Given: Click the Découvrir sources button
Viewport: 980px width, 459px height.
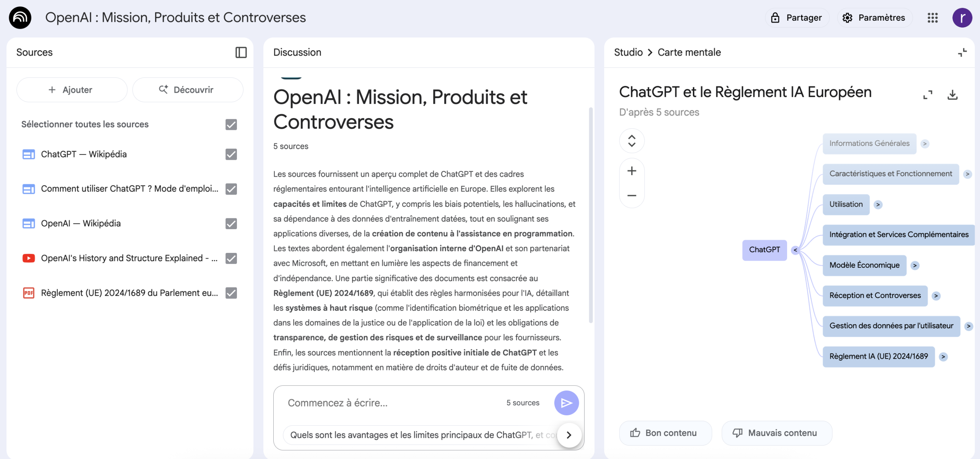Looking at the screenshot, I should pos(188,90).
